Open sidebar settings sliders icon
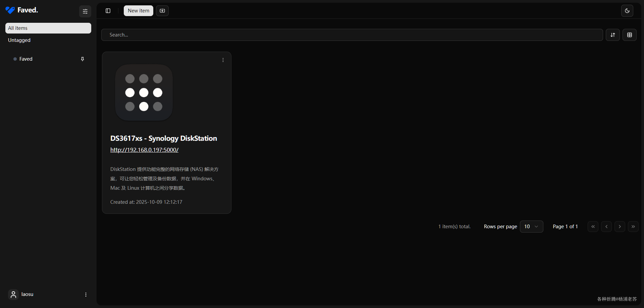Image resolution: width=644 pixels, height=308 pixels. point(85,11)
